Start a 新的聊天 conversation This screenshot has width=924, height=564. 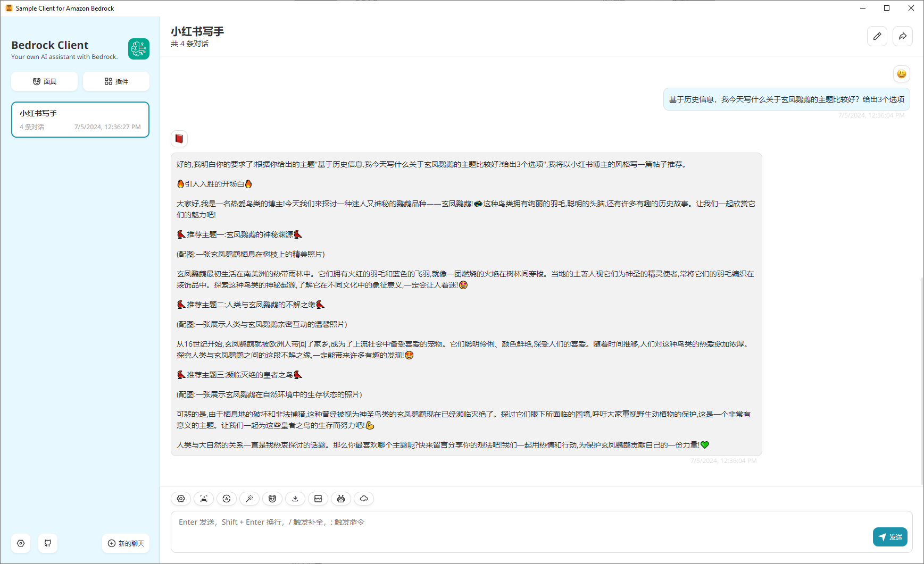pos(126,543)
